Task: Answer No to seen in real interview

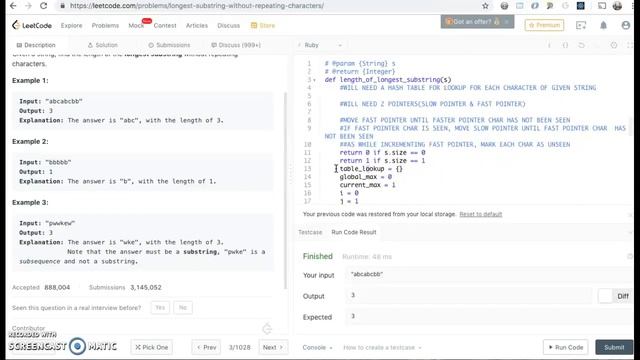Action: [183, 308]
